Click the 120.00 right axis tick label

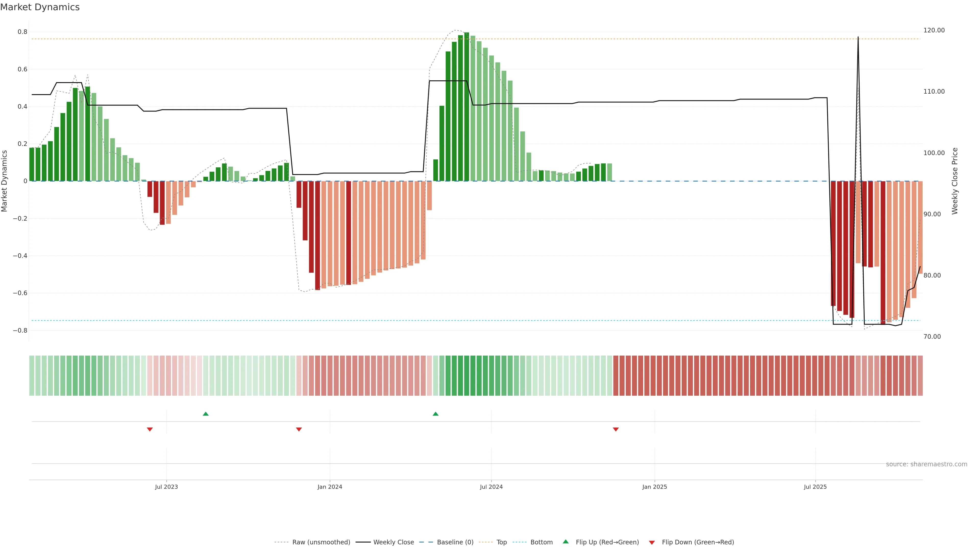tap(934, 30)
